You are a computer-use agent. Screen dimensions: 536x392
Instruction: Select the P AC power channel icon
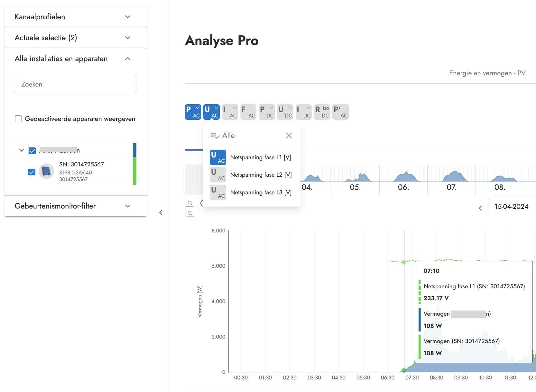193,112
